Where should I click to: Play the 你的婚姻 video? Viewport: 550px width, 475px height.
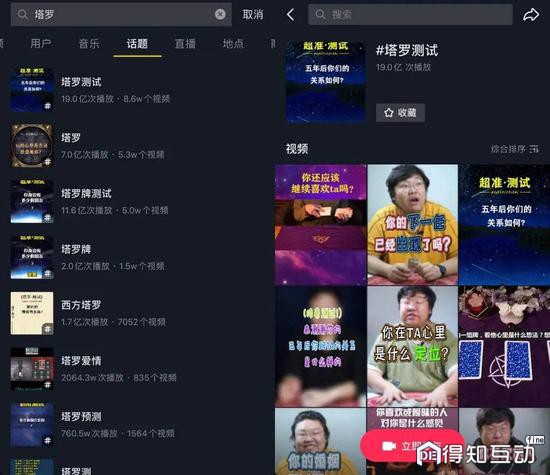[321, 441]
